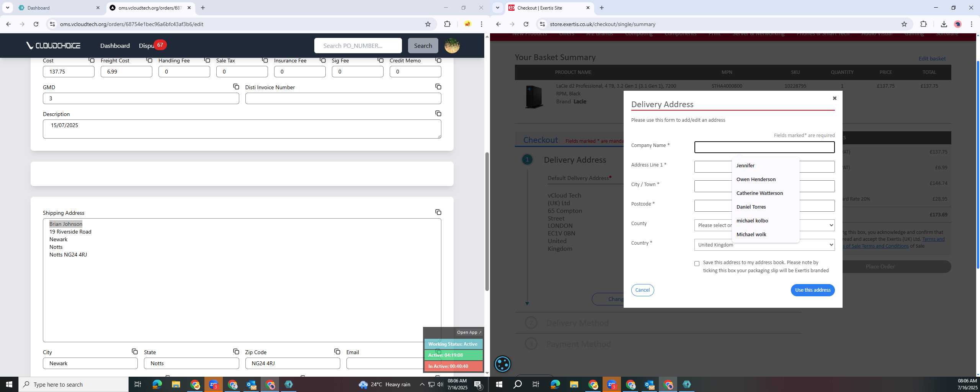Open Outlook on the left taskbar

click(x=251, y=384)
